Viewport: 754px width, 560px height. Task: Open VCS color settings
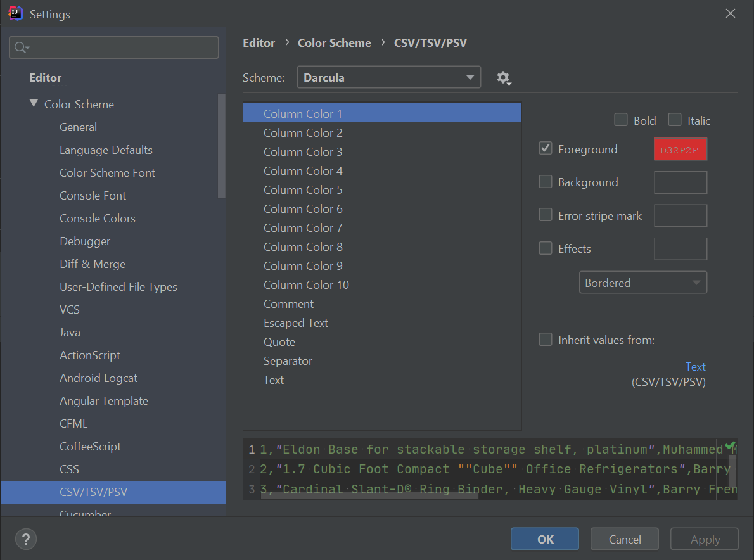(x=69, y=310)
